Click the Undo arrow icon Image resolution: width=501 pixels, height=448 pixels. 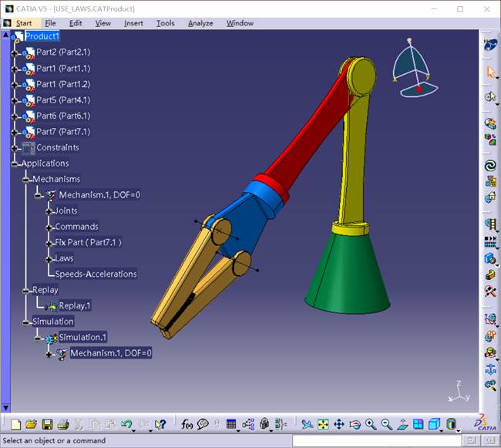126,424
